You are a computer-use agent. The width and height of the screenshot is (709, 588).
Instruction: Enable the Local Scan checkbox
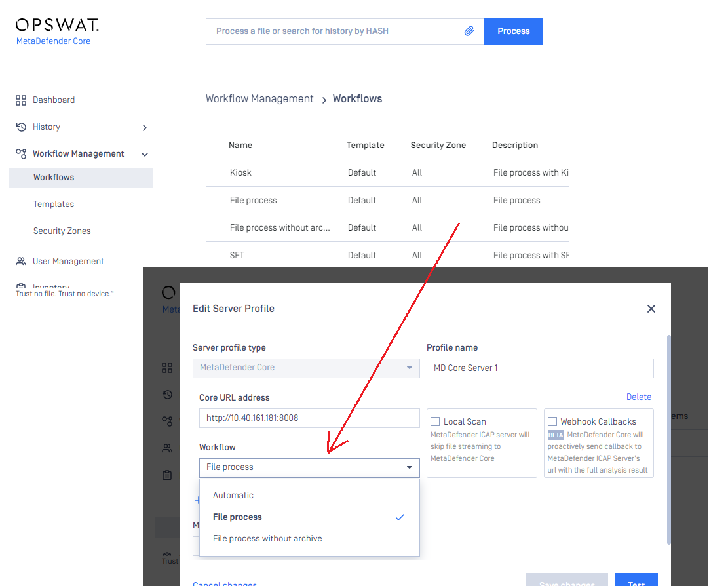[435, 421]
